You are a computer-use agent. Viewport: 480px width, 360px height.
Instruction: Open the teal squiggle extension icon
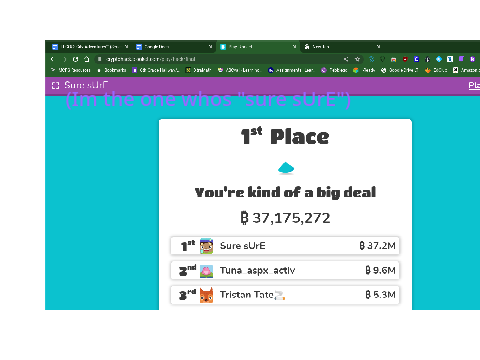tap(372, 59)
